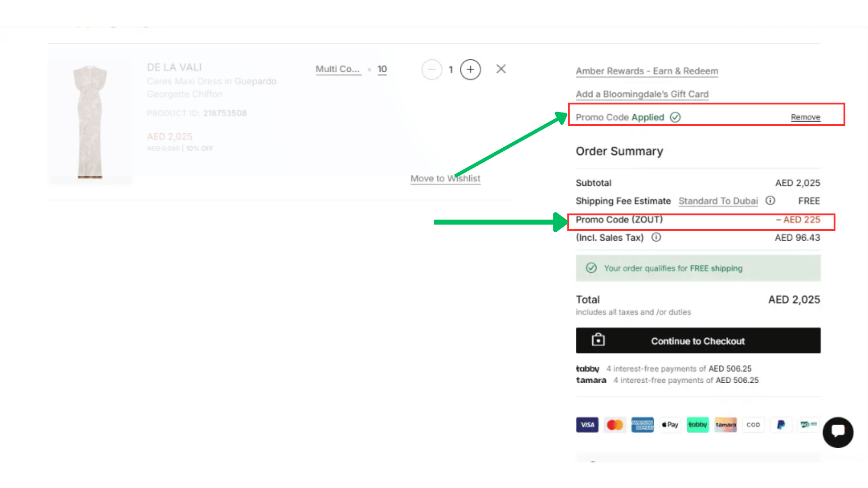The height and width of the screenshot is (488, 868).
Task: Increase item quantity with plus button
Action: click(x=470, y=70)
